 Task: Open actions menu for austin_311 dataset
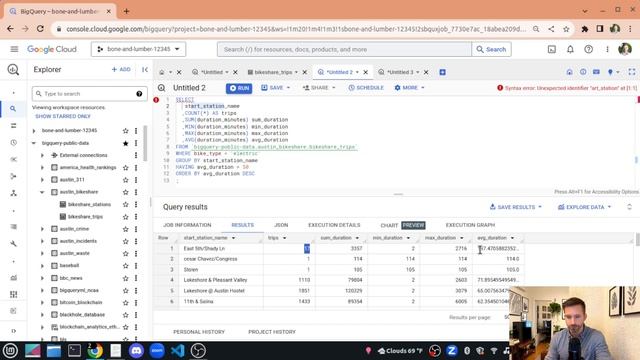click(136, 180)
